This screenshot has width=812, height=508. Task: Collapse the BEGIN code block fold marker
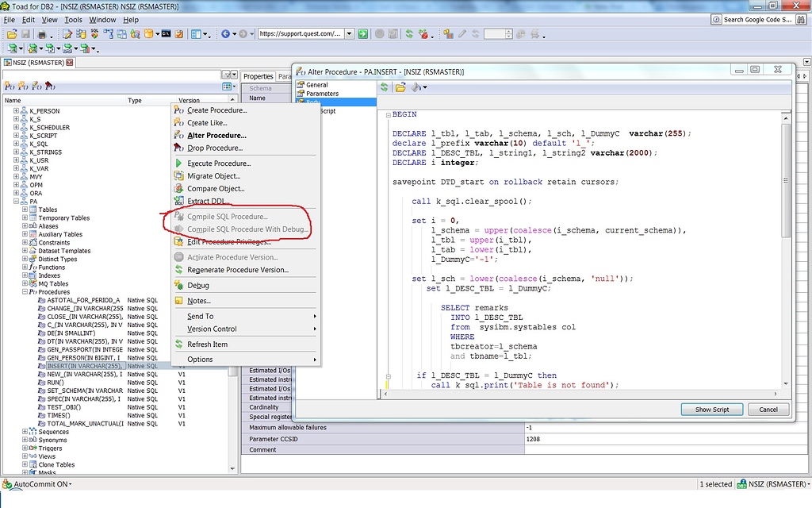[388, 114]
